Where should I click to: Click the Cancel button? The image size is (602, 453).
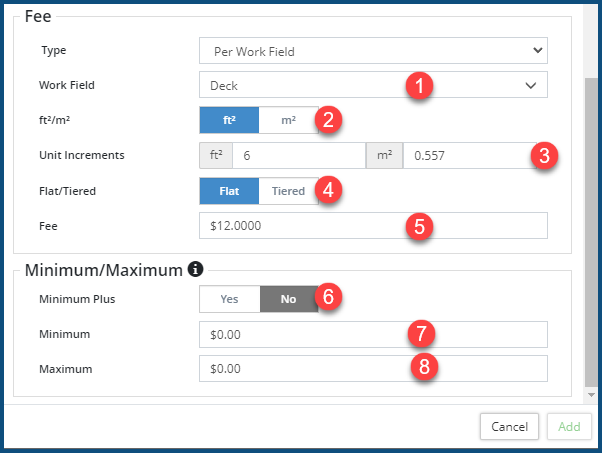509,427
